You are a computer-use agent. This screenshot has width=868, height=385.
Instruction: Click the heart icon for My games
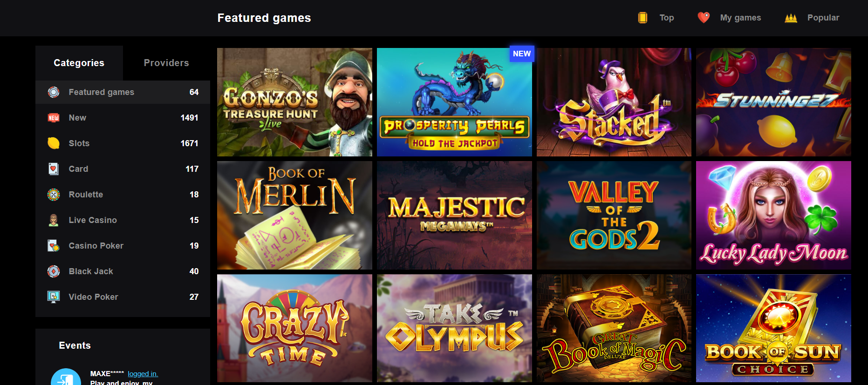704,18
